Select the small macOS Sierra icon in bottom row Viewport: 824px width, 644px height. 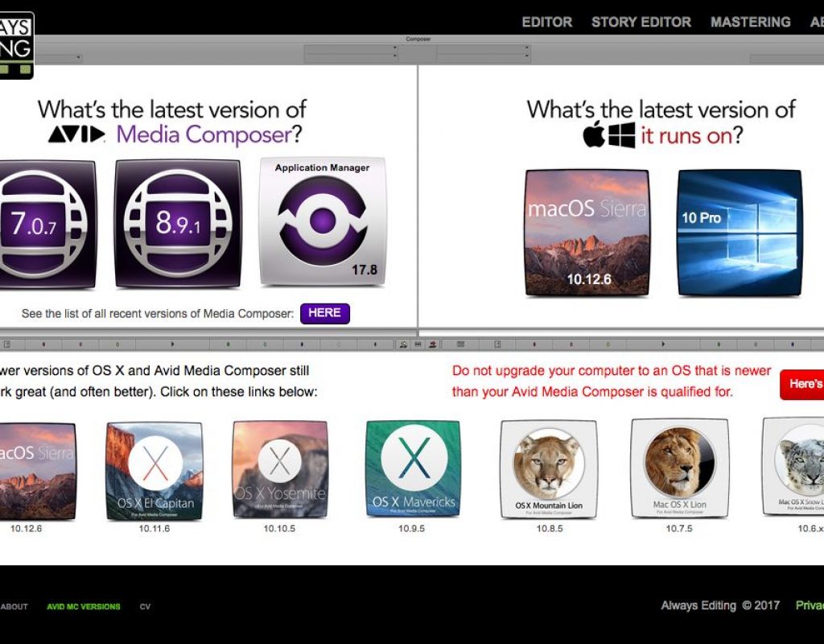37,472
